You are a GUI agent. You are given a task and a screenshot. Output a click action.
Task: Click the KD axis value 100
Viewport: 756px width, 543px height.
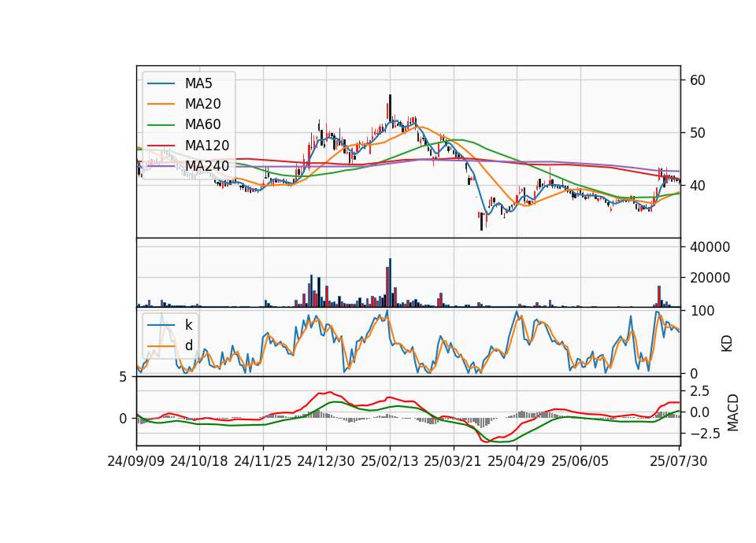pyautogui.click(x=702, y=311)
